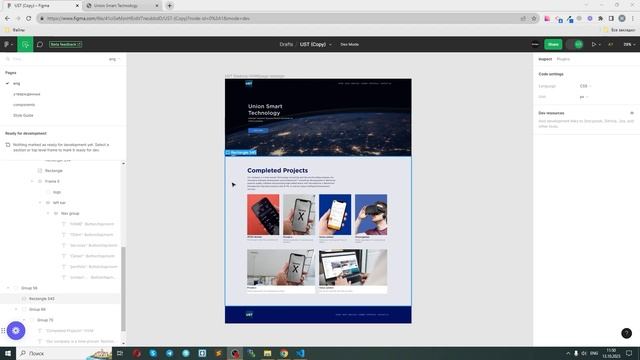The height and width of the screenshot is (360, 640).
Task: Click the layers panel scrollbar
Action: click(x=123, y=289)
